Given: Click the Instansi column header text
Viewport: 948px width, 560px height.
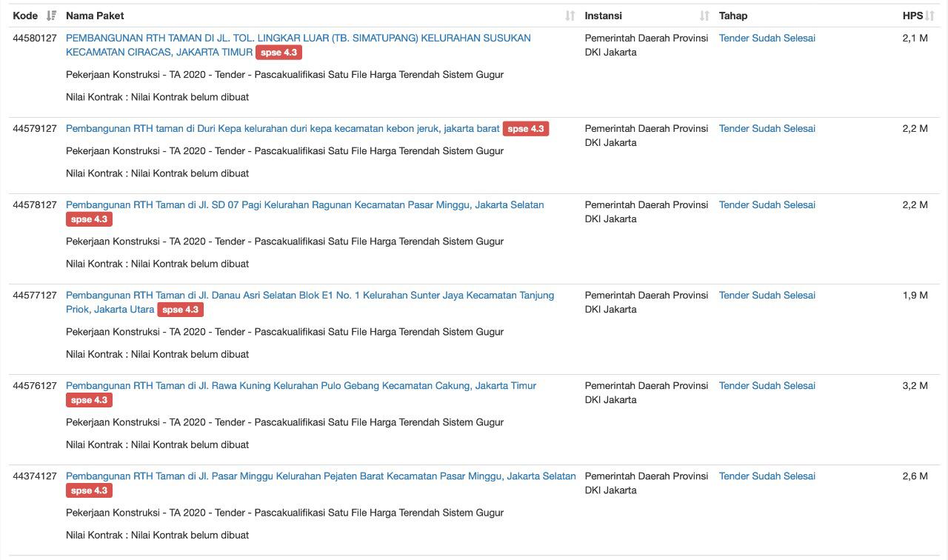Looking at the screenshot, I should click(603, 16).
